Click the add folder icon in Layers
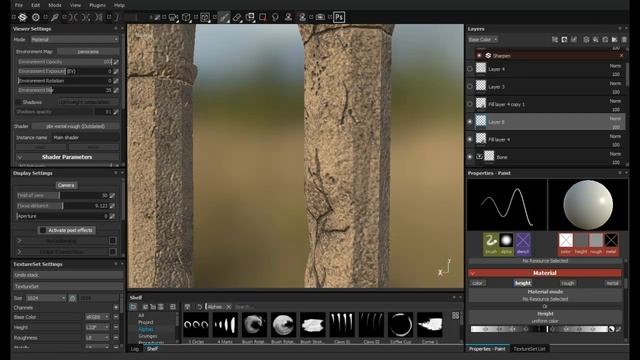This screenshot has height=360, width=640. (615, 40)
